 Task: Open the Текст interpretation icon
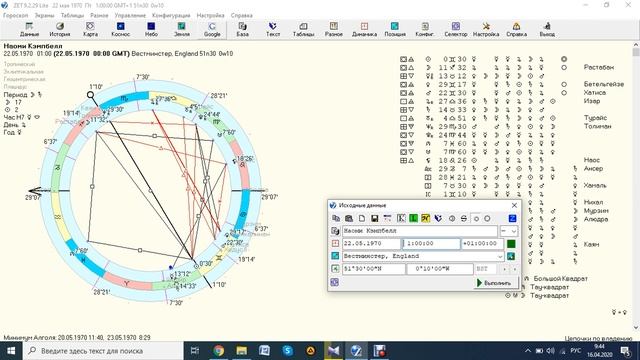pyautogui.click(x=273, y=30)
